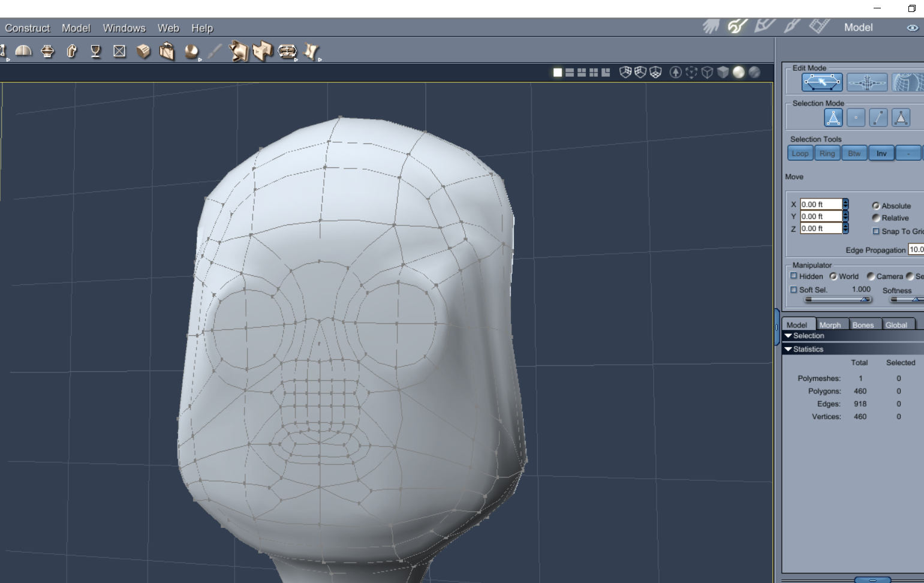Pick edge Selection Mode button
924x583 pixels.
point(878,118)
